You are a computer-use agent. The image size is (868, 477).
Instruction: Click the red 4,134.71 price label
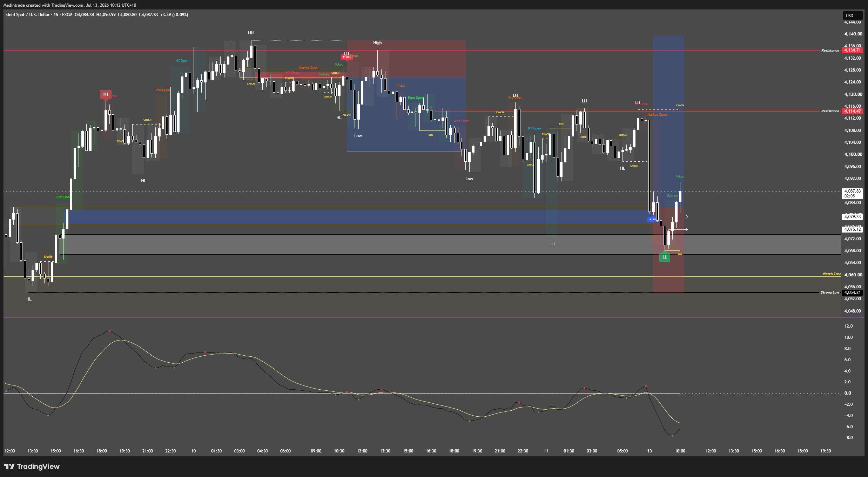[x=852, y=50]
